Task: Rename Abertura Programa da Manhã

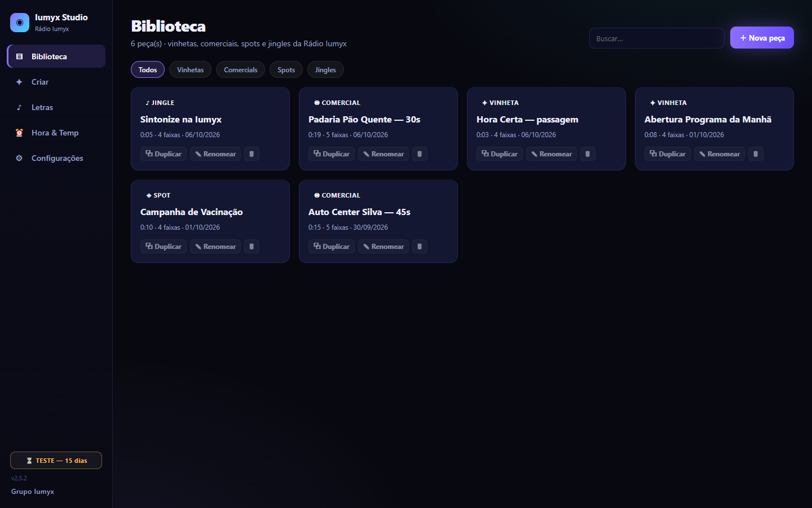Action: coord(720,154)
